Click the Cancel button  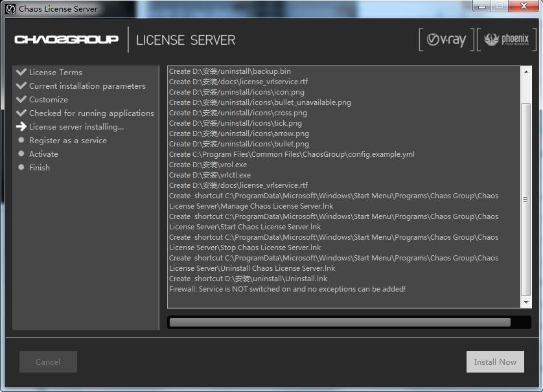point(48,362)
